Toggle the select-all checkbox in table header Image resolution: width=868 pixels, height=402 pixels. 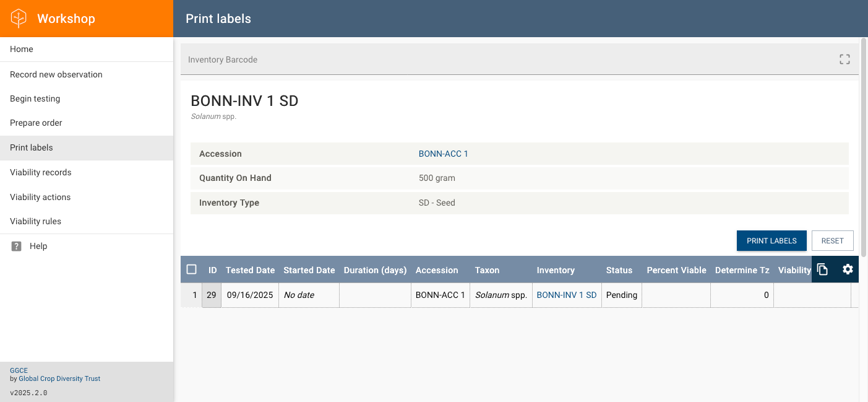191,269
